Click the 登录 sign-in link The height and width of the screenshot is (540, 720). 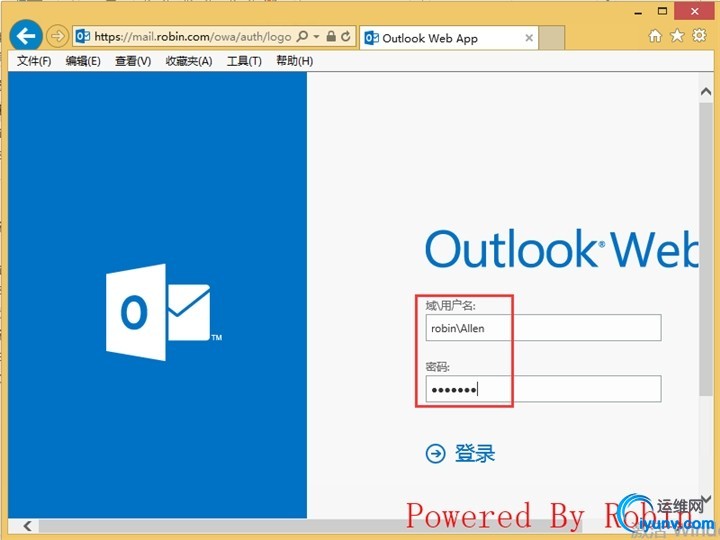coord(475,454)
